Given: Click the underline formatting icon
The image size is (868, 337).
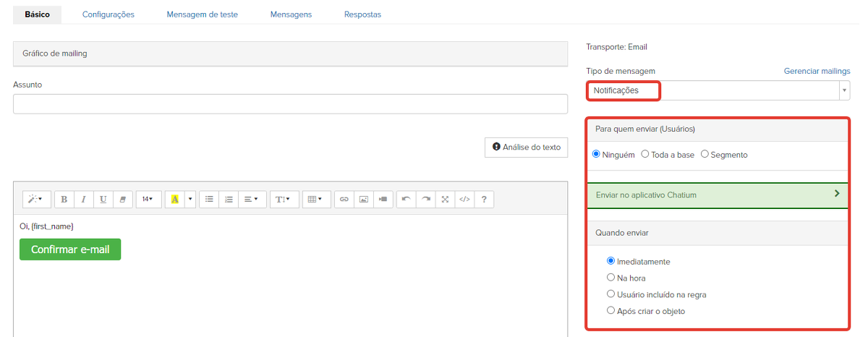Looking at the screenshot, I should tap(103, 199).
